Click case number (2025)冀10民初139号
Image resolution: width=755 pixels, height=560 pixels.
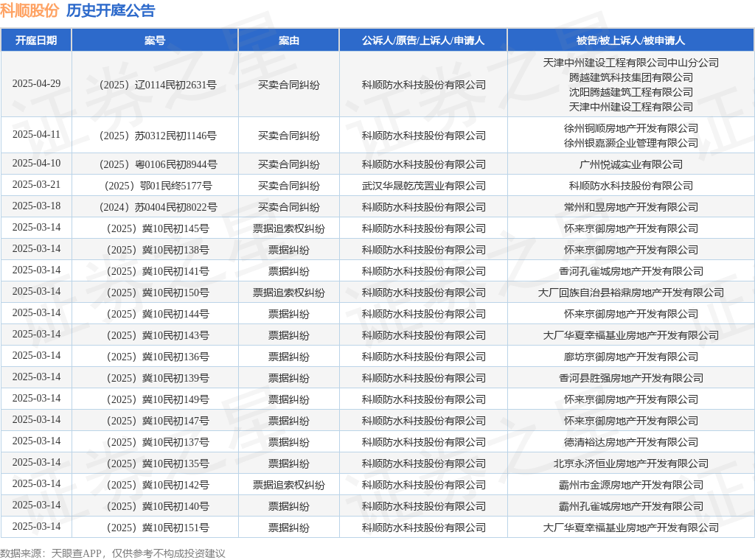158,378
